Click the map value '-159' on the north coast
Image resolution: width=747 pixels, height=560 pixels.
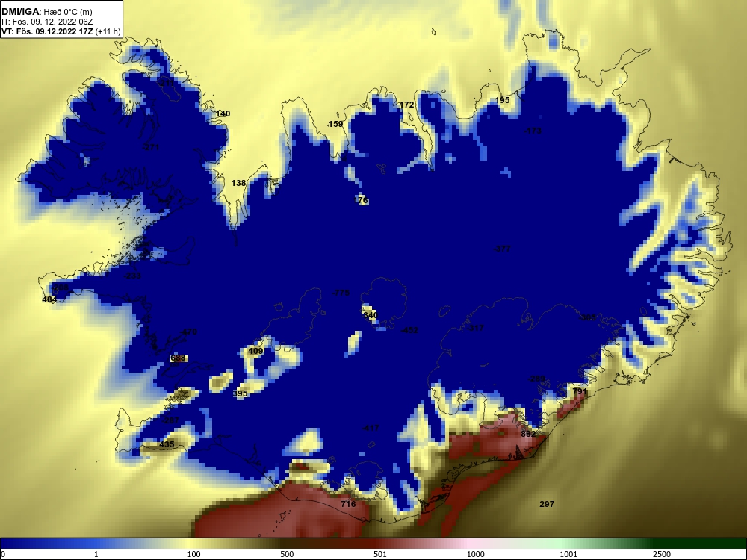click(x=335, y=124)
